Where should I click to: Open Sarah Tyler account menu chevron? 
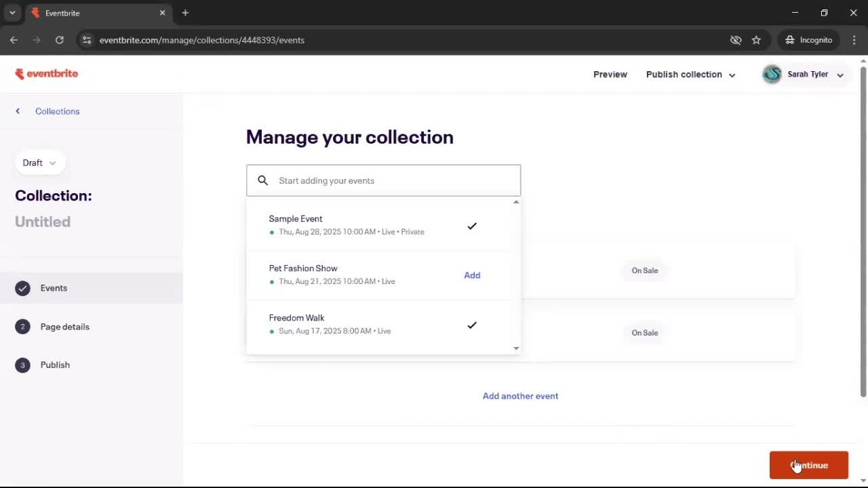(840, 75)
